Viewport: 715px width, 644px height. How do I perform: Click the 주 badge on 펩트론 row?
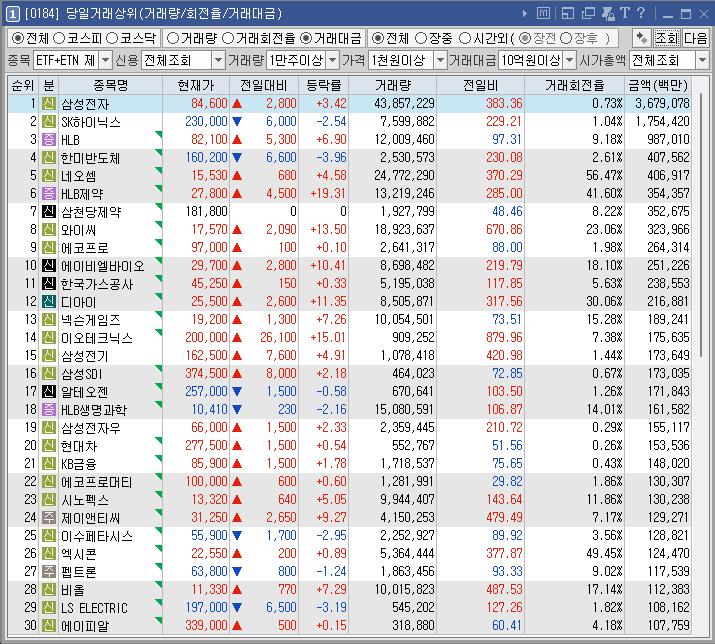click(49, 571)
